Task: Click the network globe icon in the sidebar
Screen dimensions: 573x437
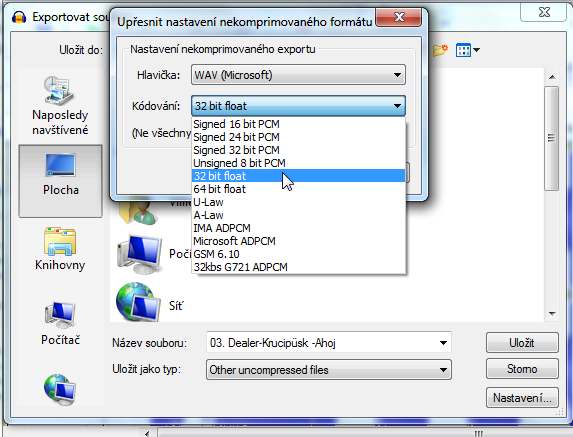Action: [60, 389]
